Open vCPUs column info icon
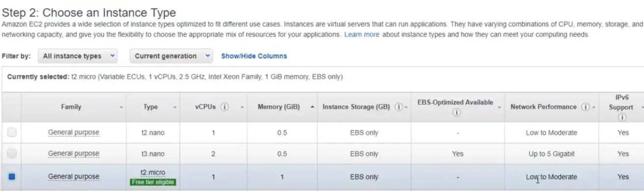The width and height of the screenshot is (644, 191). tap(225, 107)
